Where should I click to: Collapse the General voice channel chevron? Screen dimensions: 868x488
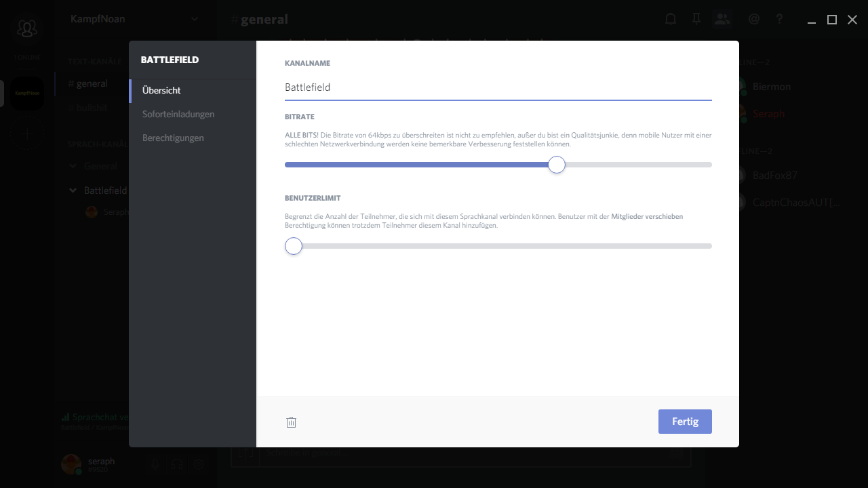[x=73, y=166]
